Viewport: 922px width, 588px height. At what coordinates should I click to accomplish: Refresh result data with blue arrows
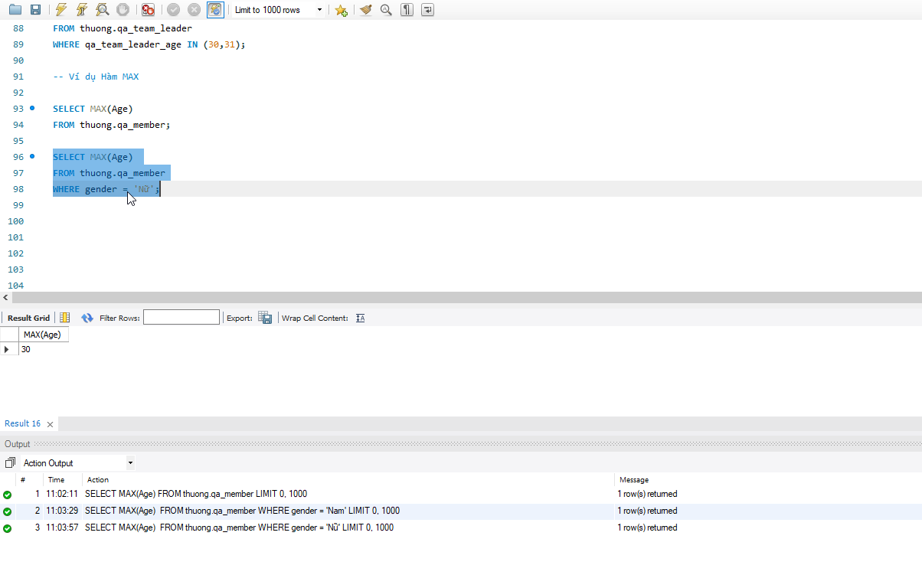click(87, 318)
